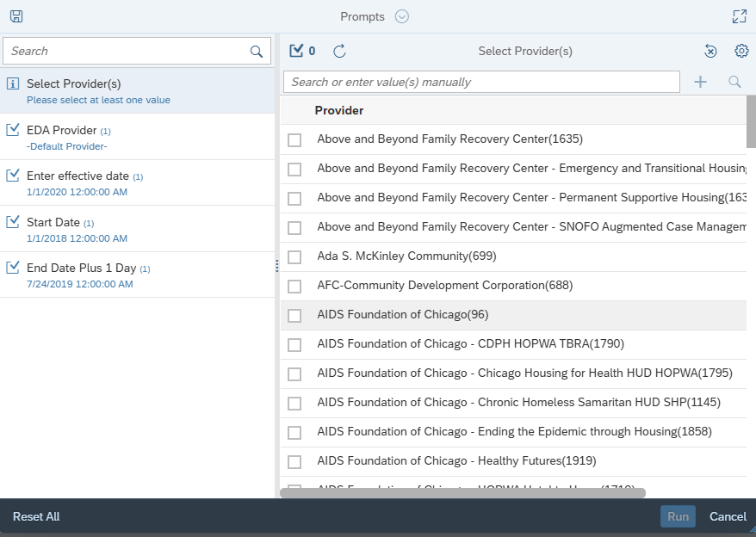Click the Provider column header
The width and height of the screenshot is (756, 537).
click(x=339, y=110)
